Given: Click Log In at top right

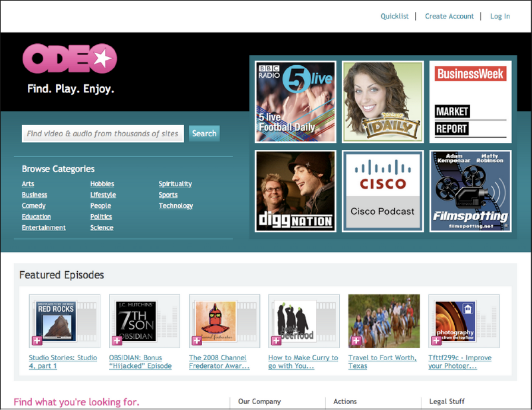Looking at the screenshot, I should coord(500,16).
